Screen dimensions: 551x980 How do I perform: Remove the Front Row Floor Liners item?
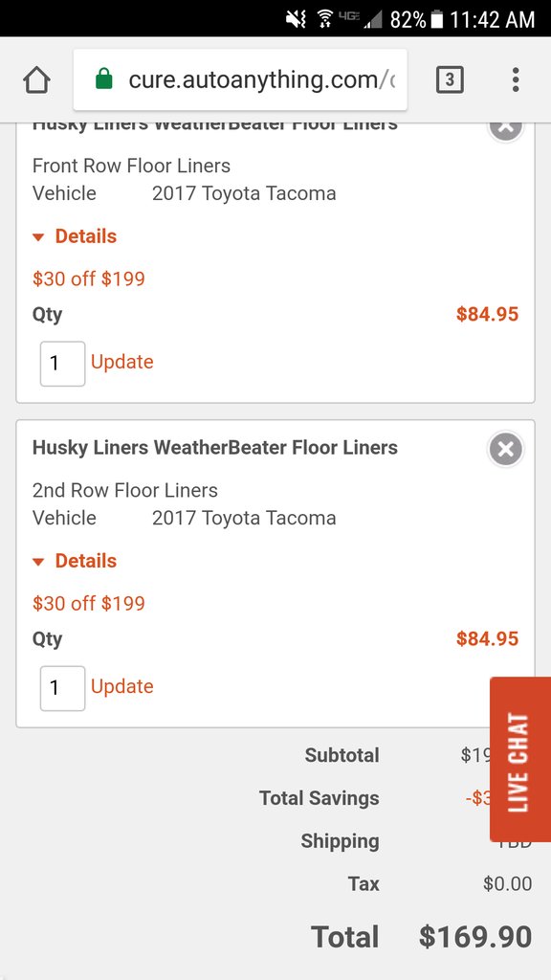[505, 127]
